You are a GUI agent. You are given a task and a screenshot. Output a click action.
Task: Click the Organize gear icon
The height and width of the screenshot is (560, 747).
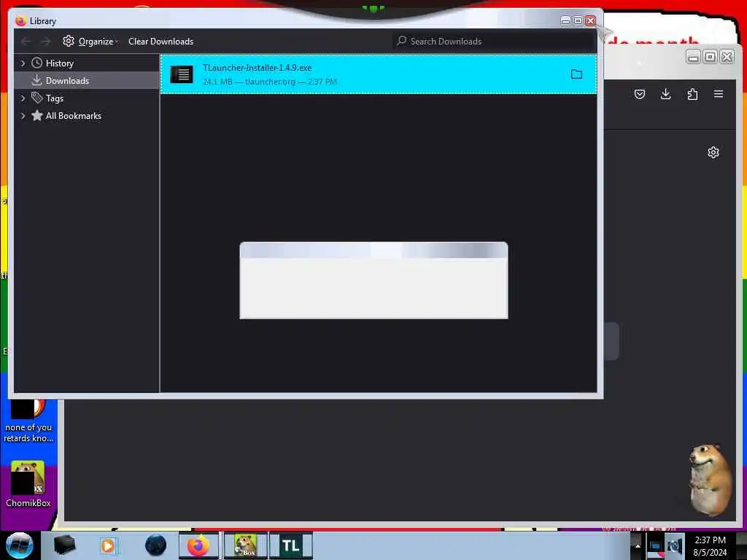69,41
